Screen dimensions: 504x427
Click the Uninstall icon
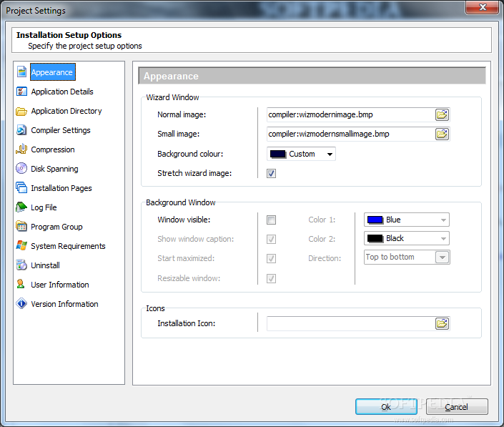21,265
